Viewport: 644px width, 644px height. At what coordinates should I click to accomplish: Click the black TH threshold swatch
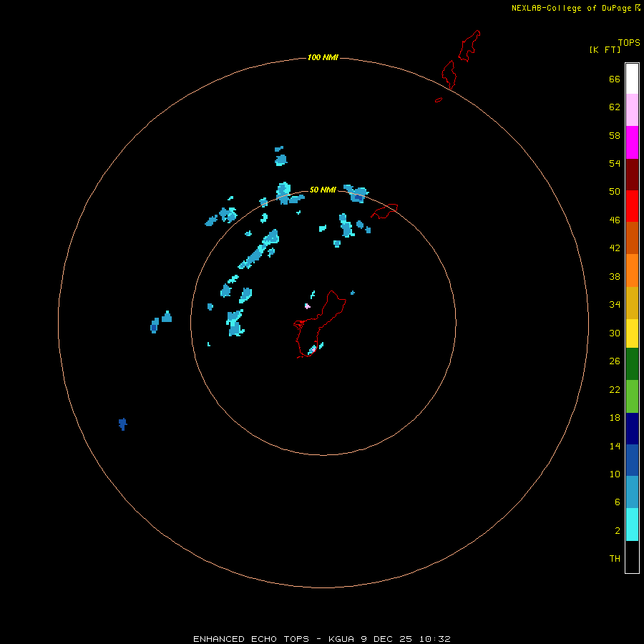(x=632, y=557)
